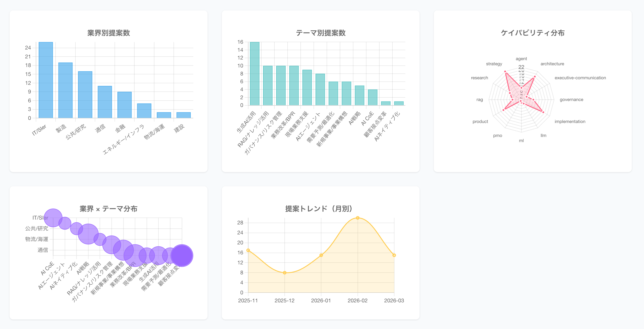This screenshot has width=644, height=329.
Task: Click the 生成AI活用 bar in テーマ別提案数
Action: tap(254, 74)
